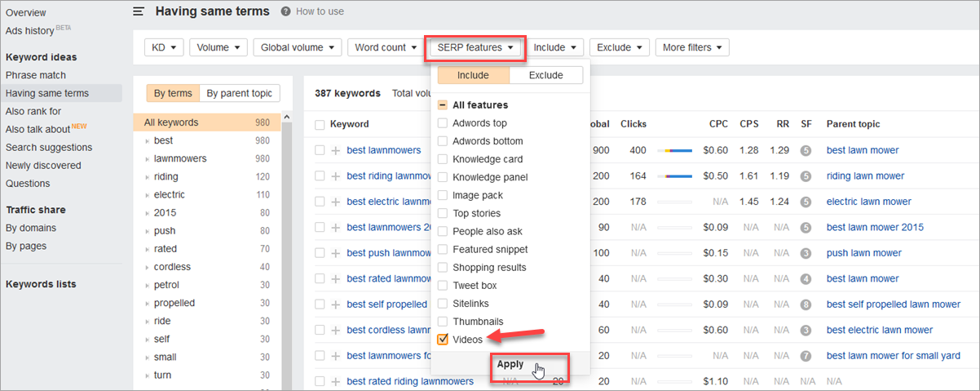Image resolution: width=980 pixels, height=391 pixels.
Task: Expand the riding term in the terms list
Action: pyautogui.click(x=148, y=176)
